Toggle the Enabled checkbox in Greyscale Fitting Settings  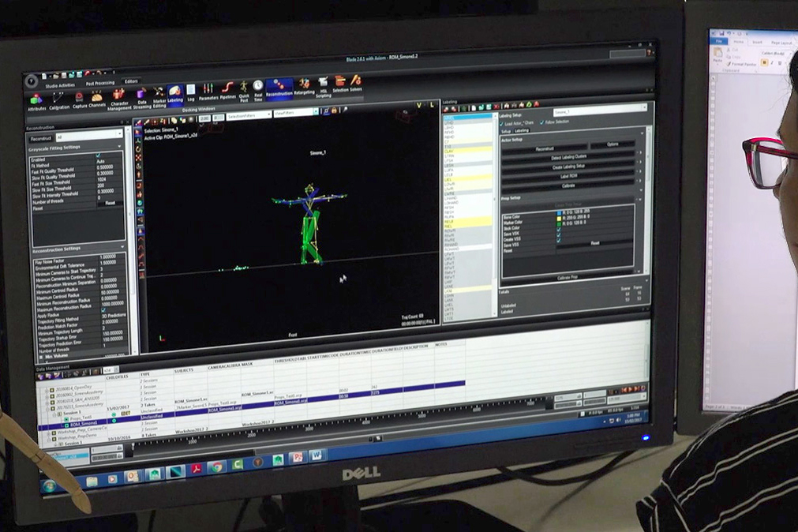click(98, 157)
